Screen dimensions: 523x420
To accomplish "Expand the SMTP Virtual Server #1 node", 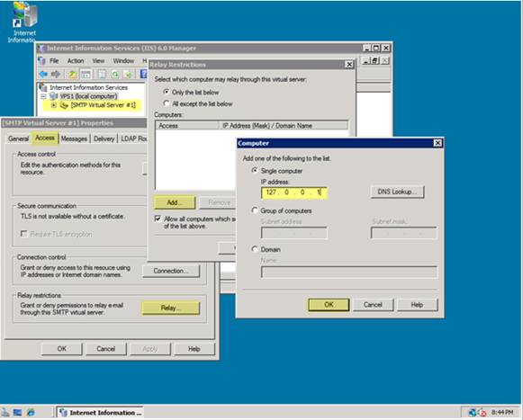I will (x=53, y=105).
